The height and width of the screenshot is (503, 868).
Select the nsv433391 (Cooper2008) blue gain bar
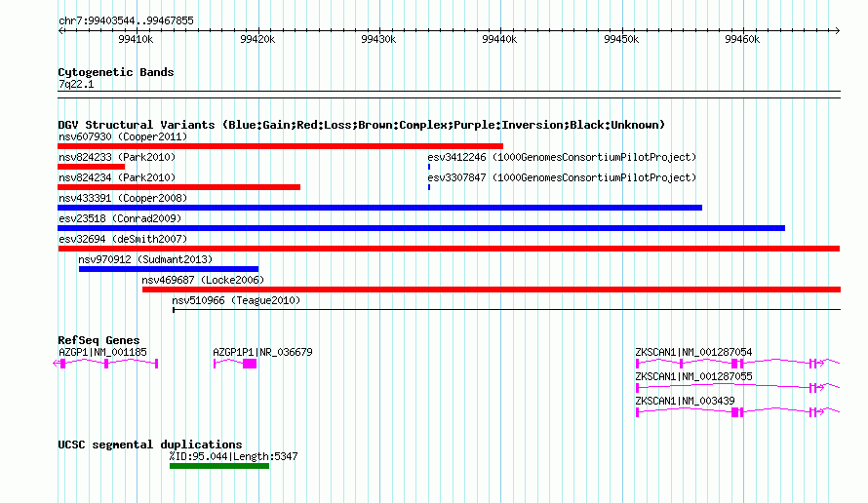click(379, 208)
